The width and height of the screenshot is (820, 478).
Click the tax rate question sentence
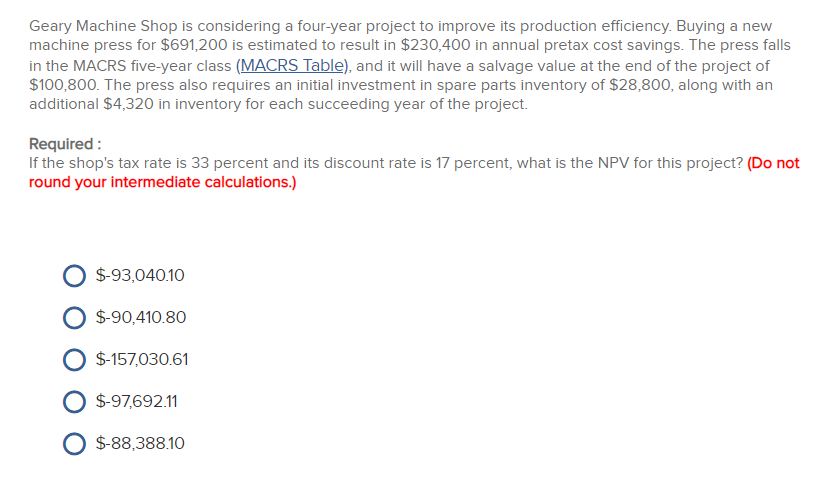click(386, 163)
